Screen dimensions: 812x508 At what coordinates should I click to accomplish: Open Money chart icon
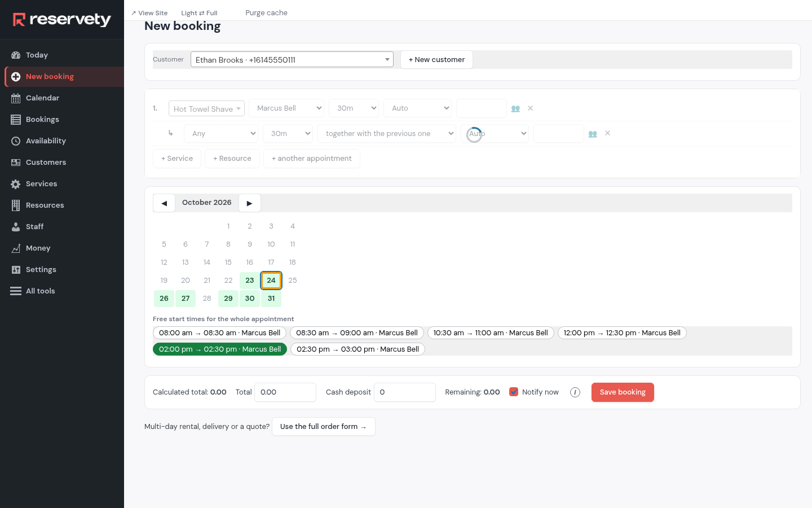click(x=16, y=248)
